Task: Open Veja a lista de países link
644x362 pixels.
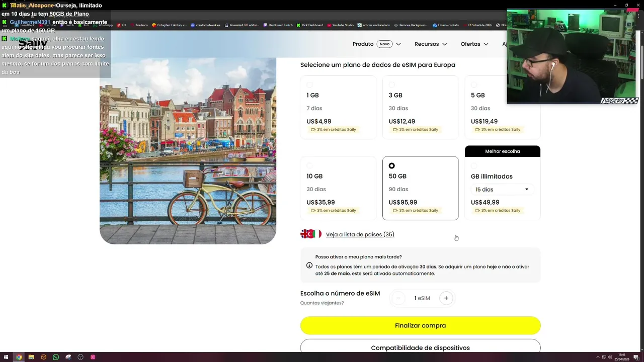Action: (x=360, y=234)
